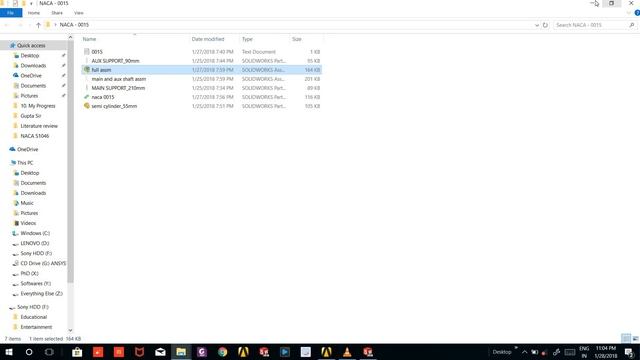Open Videos under This PC
The image size is (640, 360).
click(x=28, y=223)
